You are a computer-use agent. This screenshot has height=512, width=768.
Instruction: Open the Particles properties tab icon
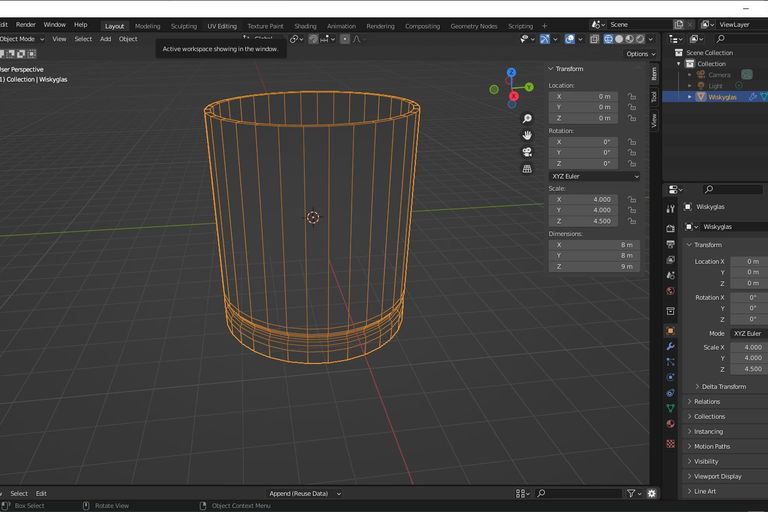[671, 362]
